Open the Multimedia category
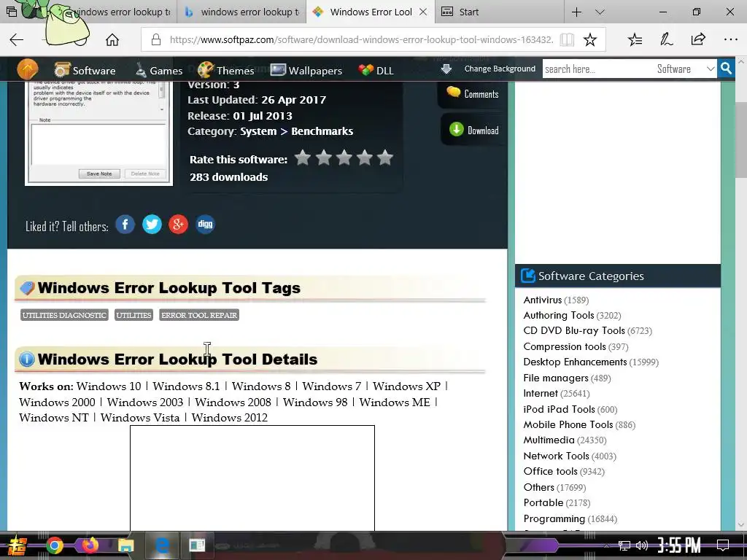 [x=549, y=440]
